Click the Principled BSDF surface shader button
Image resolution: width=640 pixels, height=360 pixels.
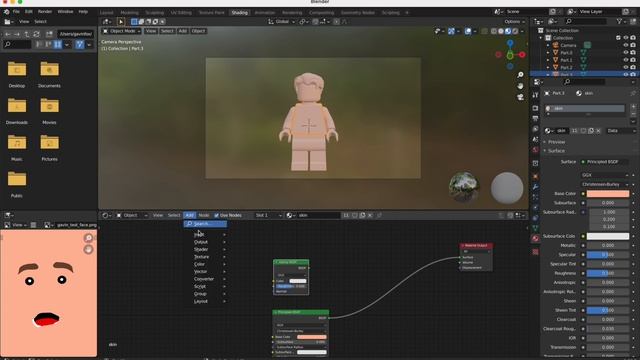(605, 162)
